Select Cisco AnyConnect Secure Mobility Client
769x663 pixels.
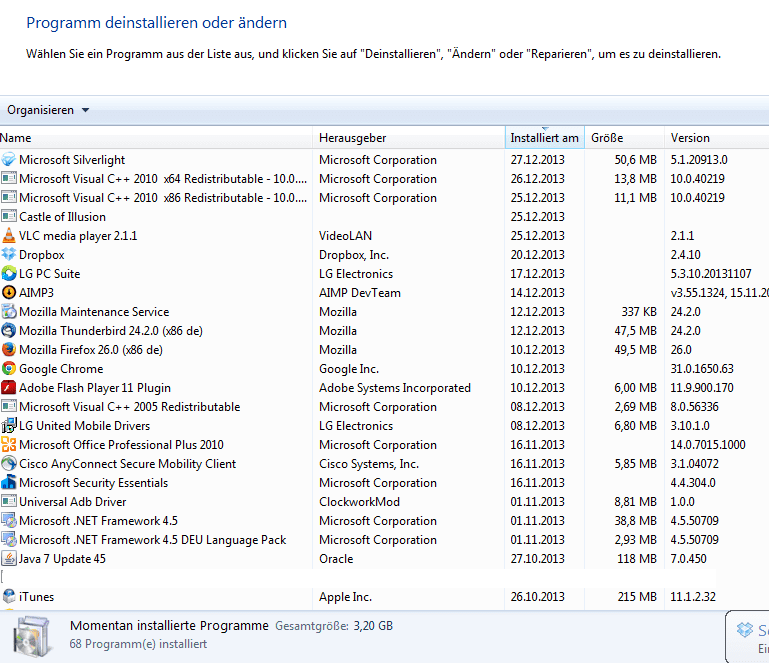[x=128, y=464]
